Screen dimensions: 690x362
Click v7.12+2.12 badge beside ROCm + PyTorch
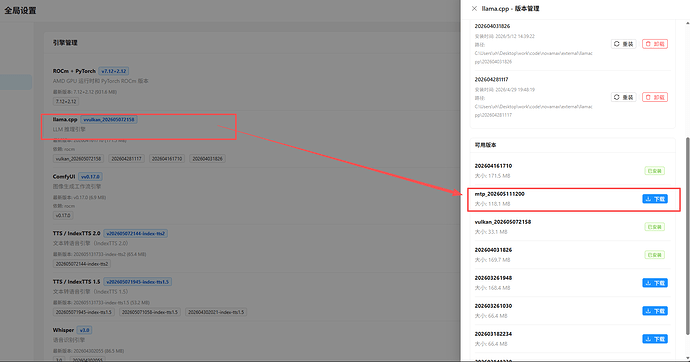point(114,71)
